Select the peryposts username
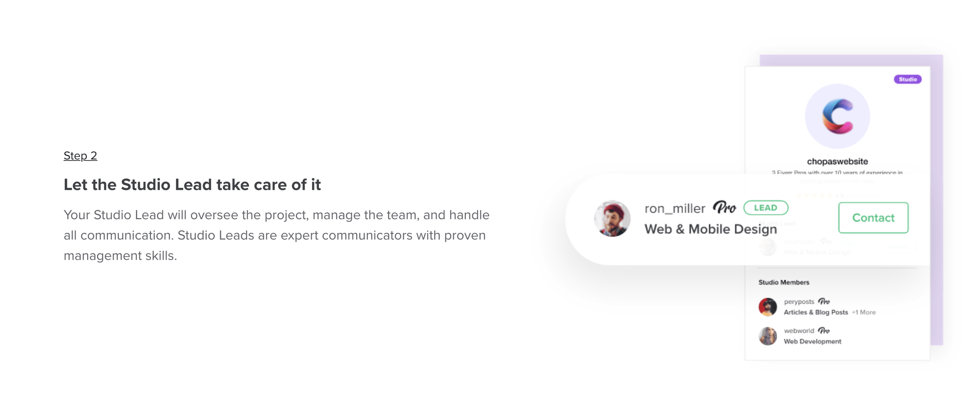Image resolution: width=980 pixels, height=418 pixels. [x=799, y=301]
